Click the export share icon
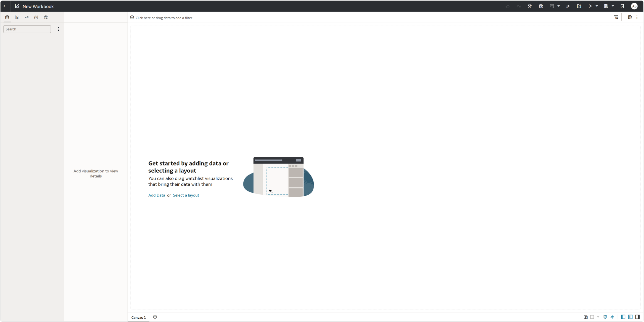This screenshot has height=322, width=644. click(x=579, y=6)
